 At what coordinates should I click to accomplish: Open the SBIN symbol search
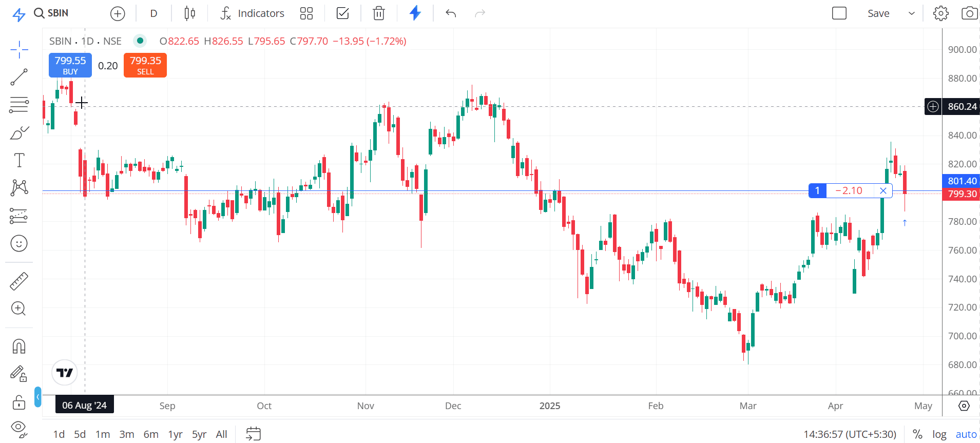coord(51,13)
